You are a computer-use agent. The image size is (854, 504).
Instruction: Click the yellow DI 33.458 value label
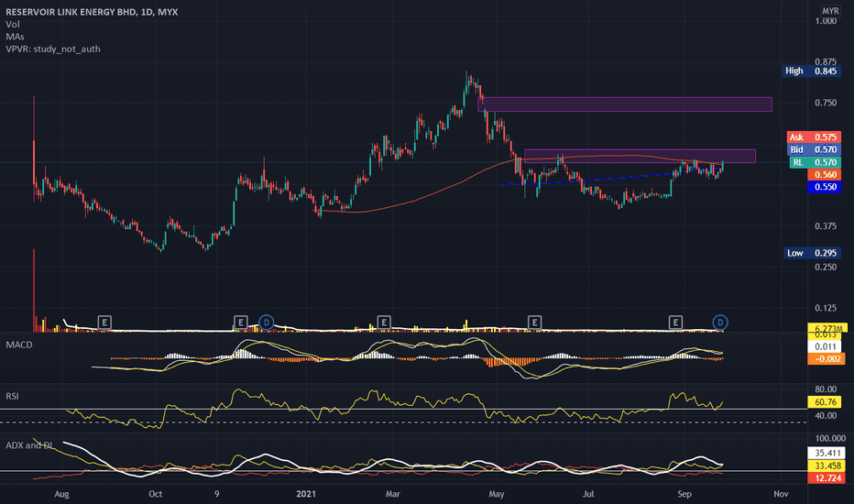click(827, 466)
